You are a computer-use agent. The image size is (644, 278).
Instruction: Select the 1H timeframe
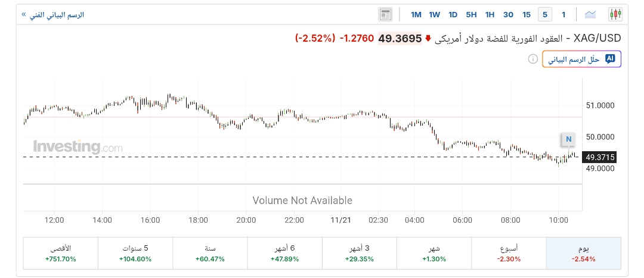point(490,14)
